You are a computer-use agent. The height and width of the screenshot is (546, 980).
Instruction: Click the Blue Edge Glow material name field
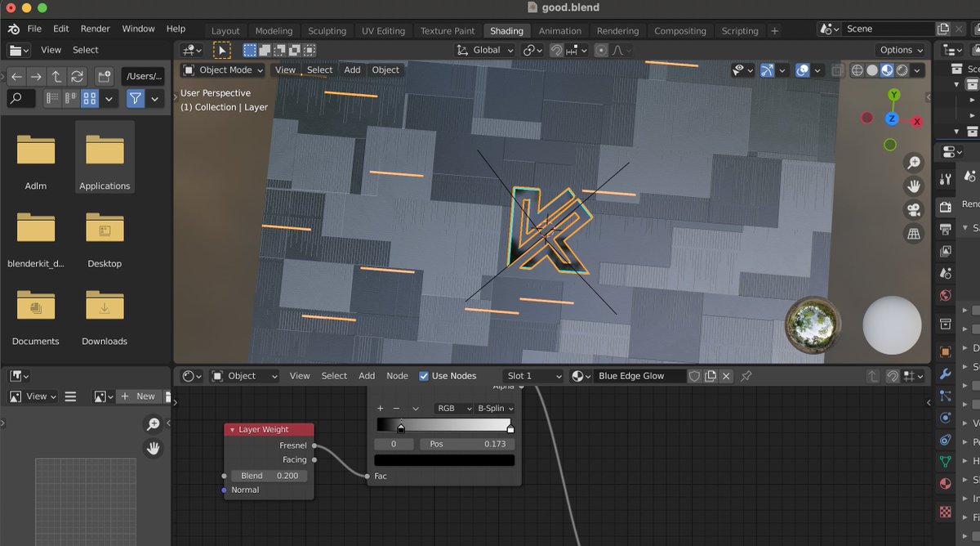[x=639, y=376]
